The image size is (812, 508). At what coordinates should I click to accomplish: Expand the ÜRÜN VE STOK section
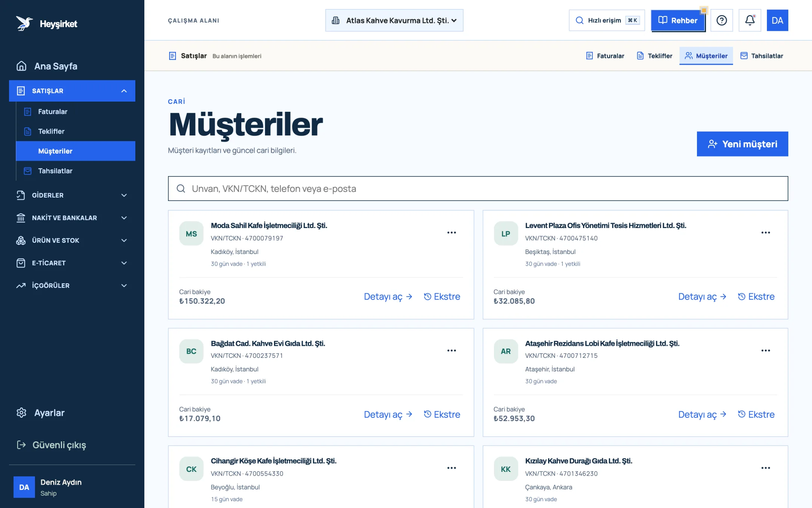(x=72, y=240)
